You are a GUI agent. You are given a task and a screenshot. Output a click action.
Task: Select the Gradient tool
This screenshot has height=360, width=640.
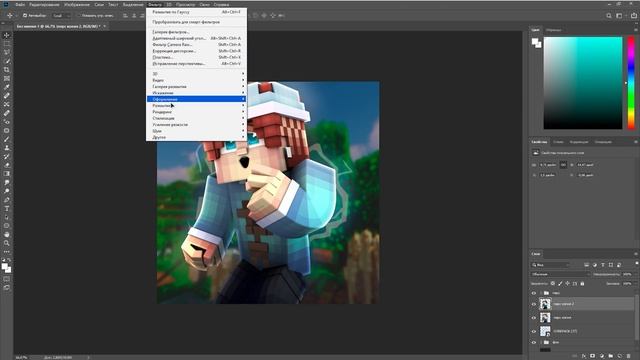[7, 174]
